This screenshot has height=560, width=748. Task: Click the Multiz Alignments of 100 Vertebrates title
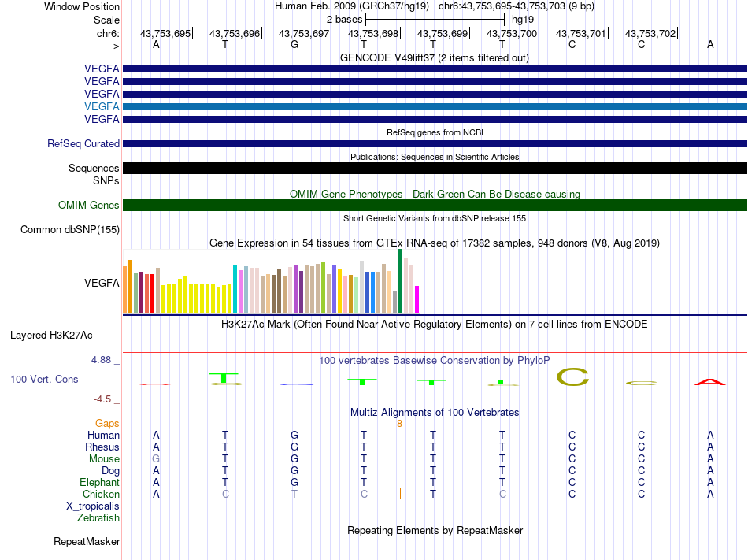[435, 412]
